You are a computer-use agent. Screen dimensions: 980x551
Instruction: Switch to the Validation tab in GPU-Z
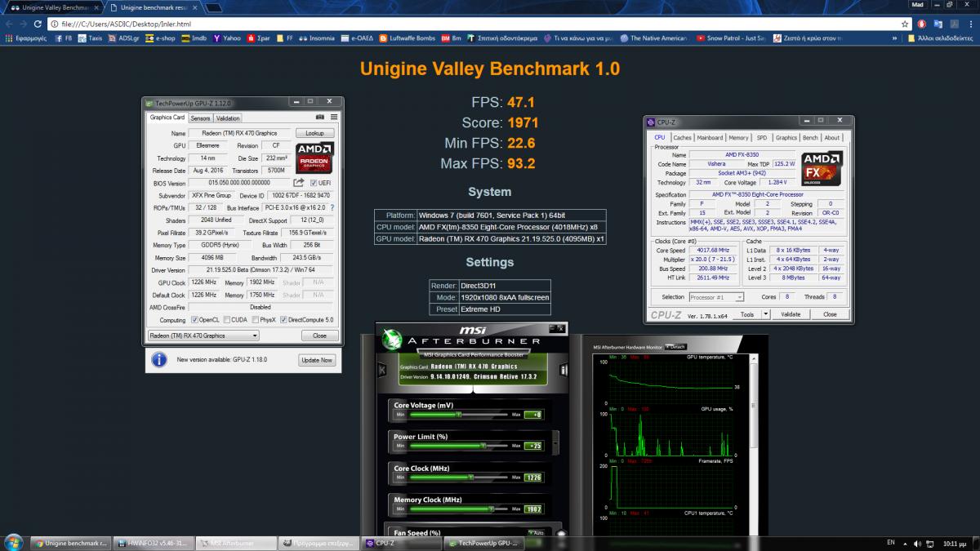(228, 118)
